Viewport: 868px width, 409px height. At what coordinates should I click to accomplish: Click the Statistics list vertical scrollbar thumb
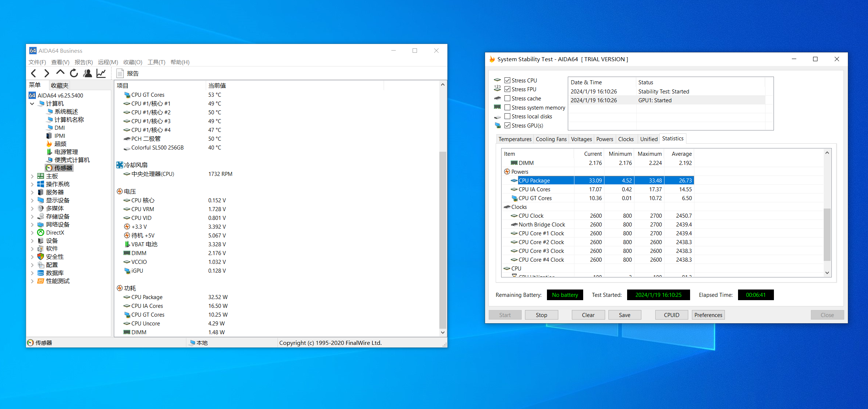click(x=827, y=235)
